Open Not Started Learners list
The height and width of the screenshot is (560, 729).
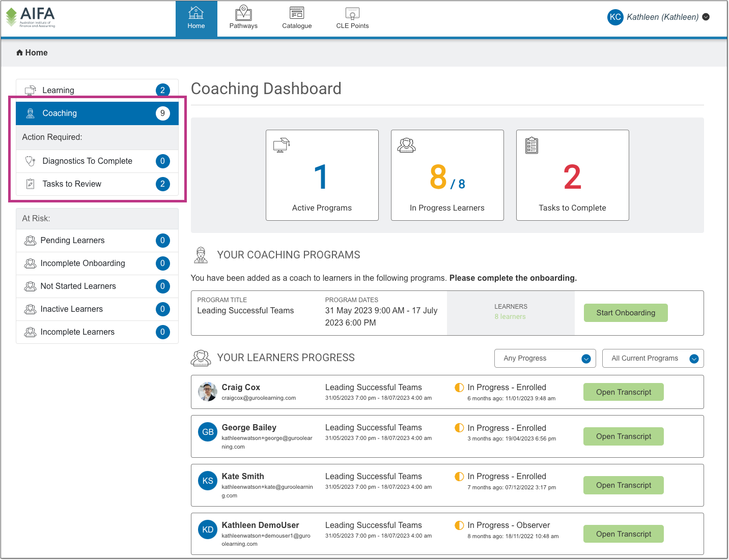pyautogui.click(x=97, y=286)
